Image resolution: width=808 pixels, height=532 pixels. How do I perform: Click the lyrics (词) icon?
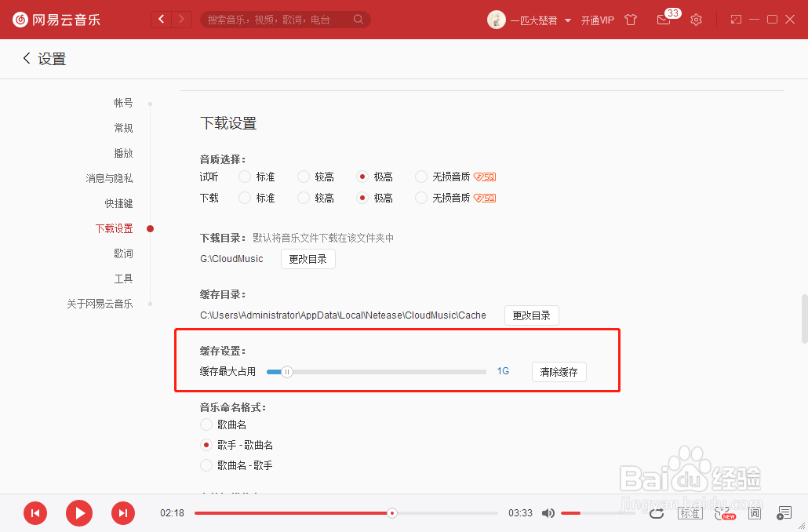(x=754, y=512)
